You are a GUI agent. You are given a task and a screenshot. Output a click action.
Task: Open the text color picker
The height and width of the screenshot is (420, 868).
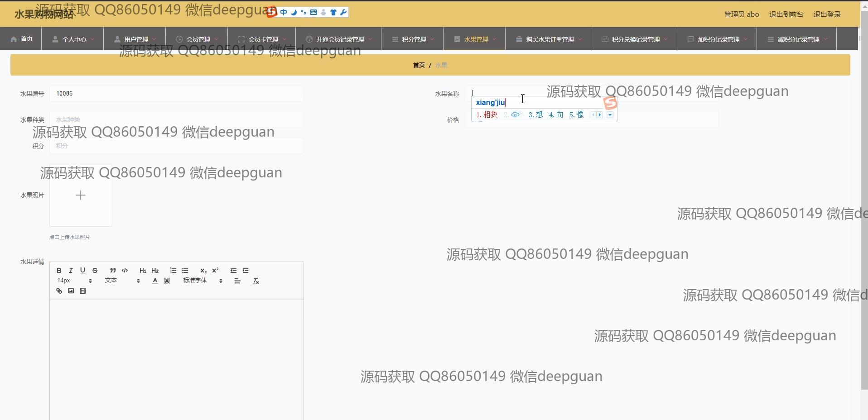(x=155, y=281)
